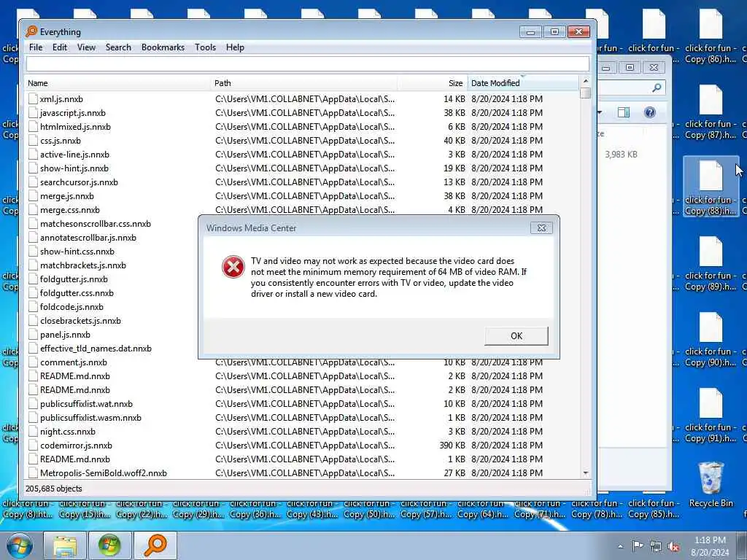Viewport: 747px width, 560px height.
Task: Click the 390 KB size cell
Action: pos(452,446)
